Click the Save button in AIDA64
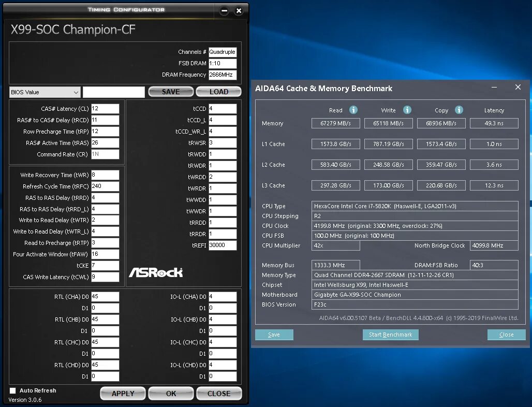Image resolution: width=532 pixels, height=407 pixels. [x=274, y=335]
